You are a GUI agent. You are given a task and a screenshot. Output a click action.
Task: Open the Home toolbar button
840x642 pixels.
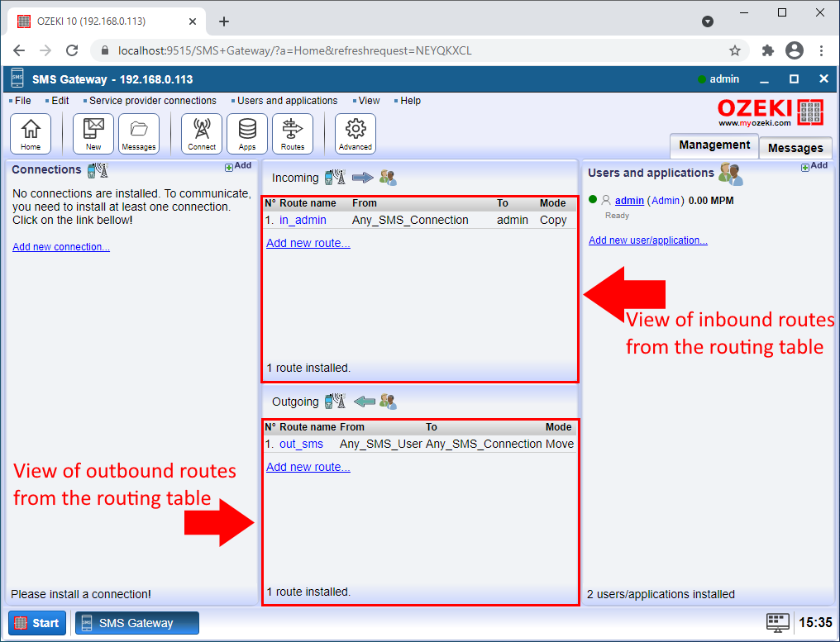[31, 134]
